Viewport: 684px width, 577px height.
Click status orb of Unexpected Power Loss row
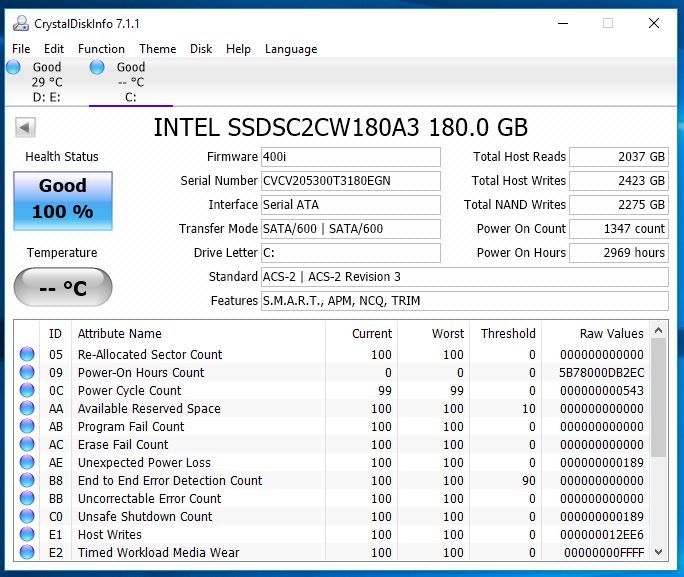pos(27,462)
